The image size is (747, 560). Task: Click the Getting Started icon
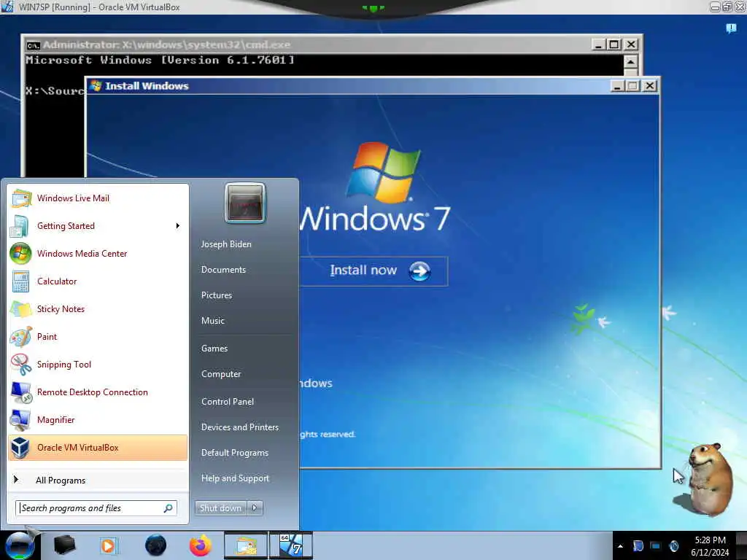click(x=20, y=226)
